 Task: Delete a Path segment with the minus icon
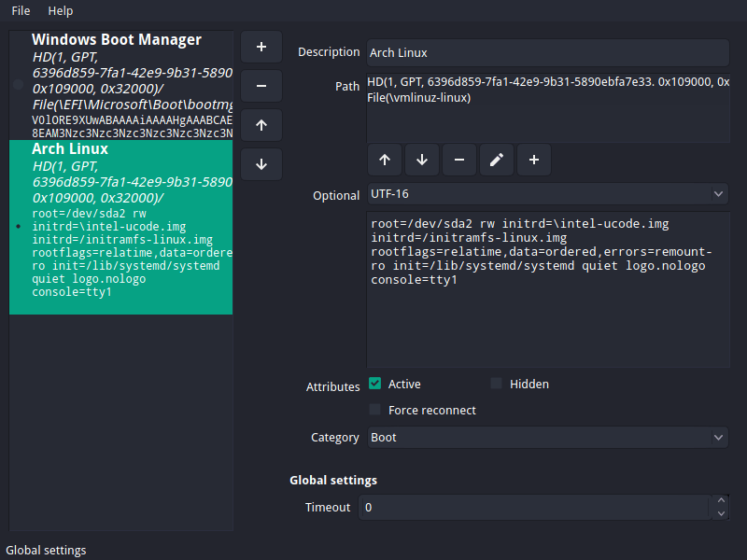pos(458,160)
